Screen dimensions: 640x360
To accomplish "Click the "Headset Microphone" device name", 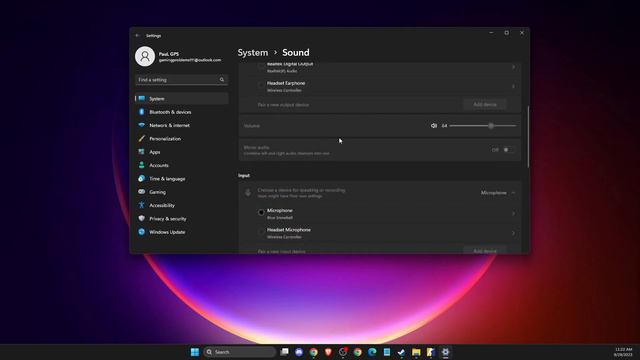I will pos(289,230).
